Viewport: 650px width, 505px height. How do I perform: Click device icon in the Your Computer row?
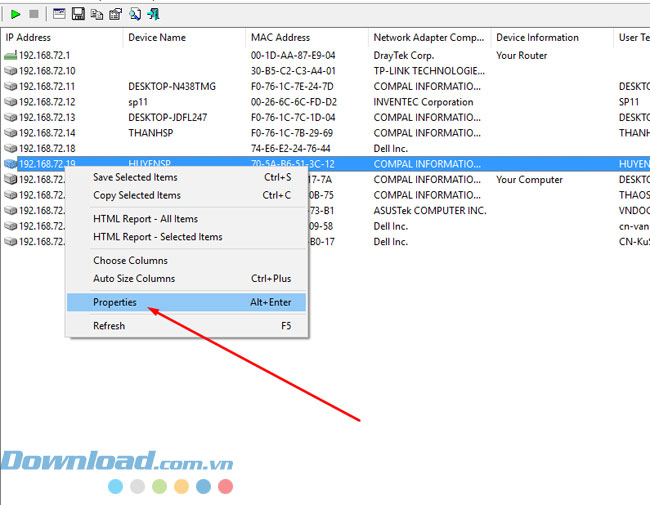(10, 180)
